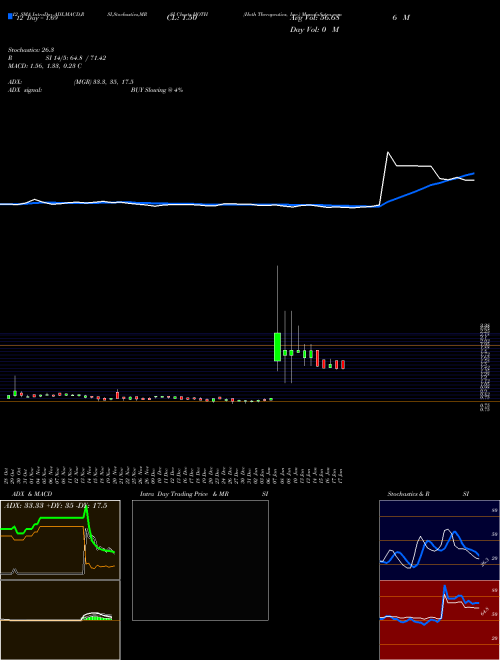Select the 'SI 14/3: 64.8 / 71.42' values

(76, 58)
